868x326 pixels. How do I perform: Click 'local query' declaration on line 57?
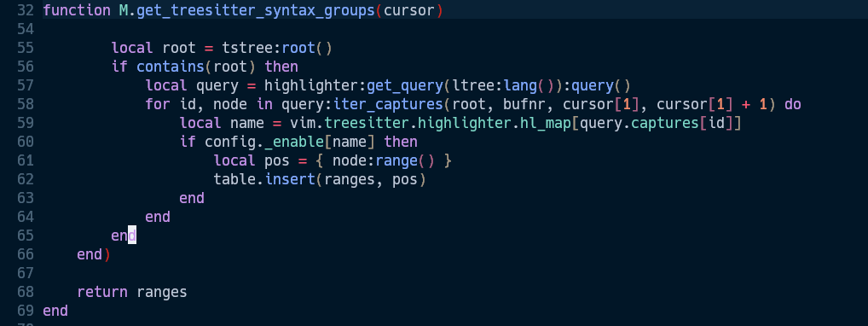point(192,86)
